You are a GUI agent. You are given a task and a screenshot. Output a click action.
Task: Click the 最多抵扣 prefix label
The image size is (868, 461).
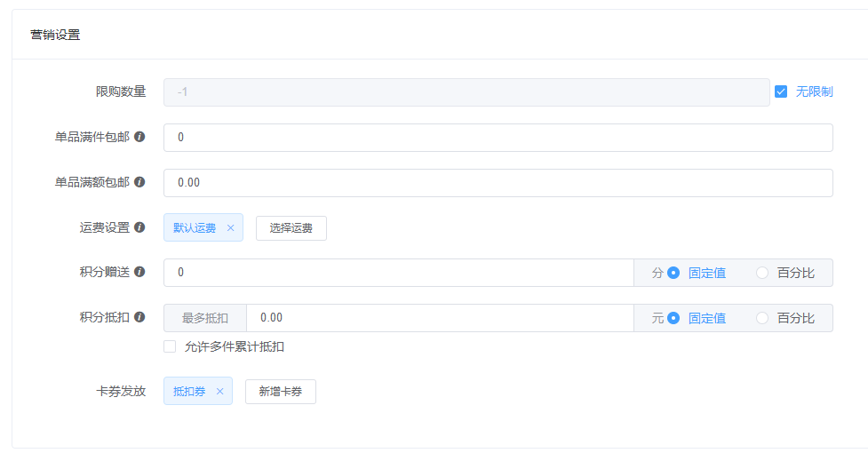pos(205,318)
